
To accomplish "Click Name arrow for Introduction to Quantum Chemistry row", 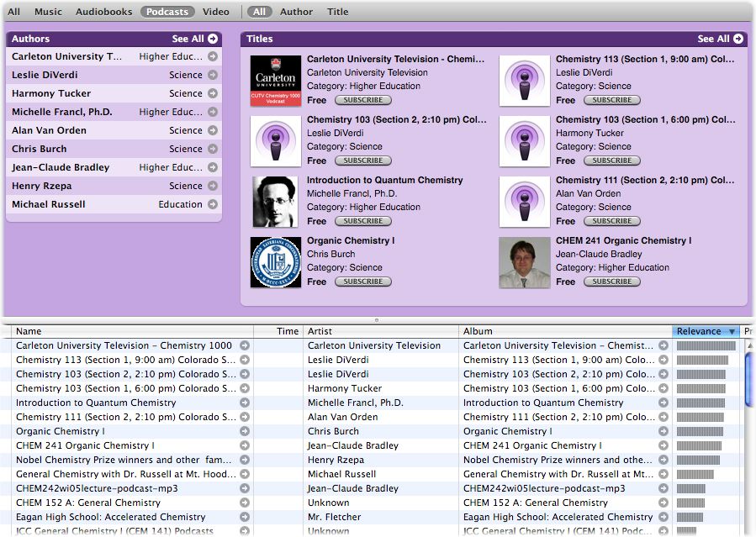I will click(x=245, y=403).
